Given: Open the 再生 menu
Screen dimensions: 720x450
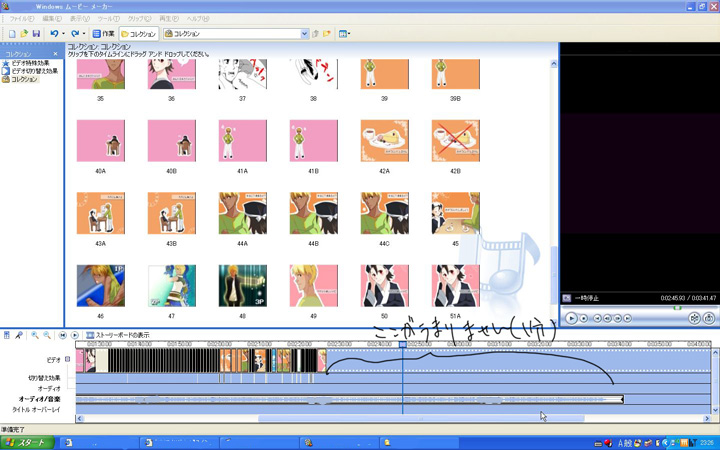Looking at the screenshot, I should coord(169,19).
